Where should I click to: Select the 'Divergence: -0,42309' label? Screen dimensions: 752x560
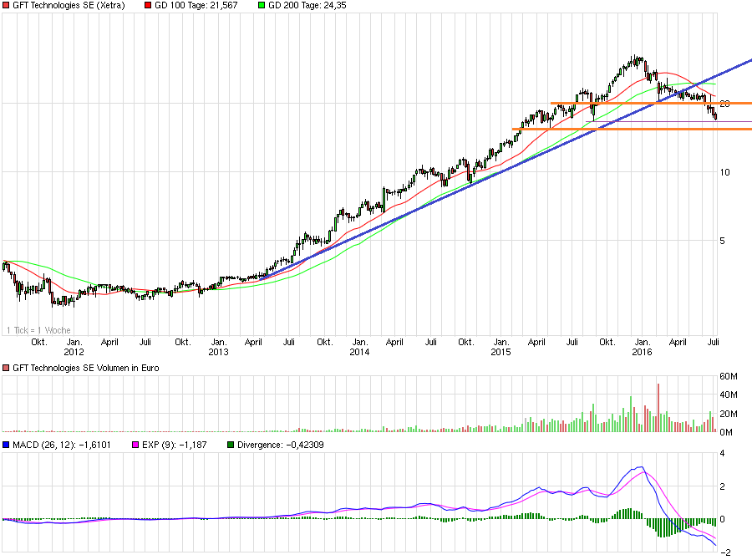pyautogui.click(x=281, y=445)
